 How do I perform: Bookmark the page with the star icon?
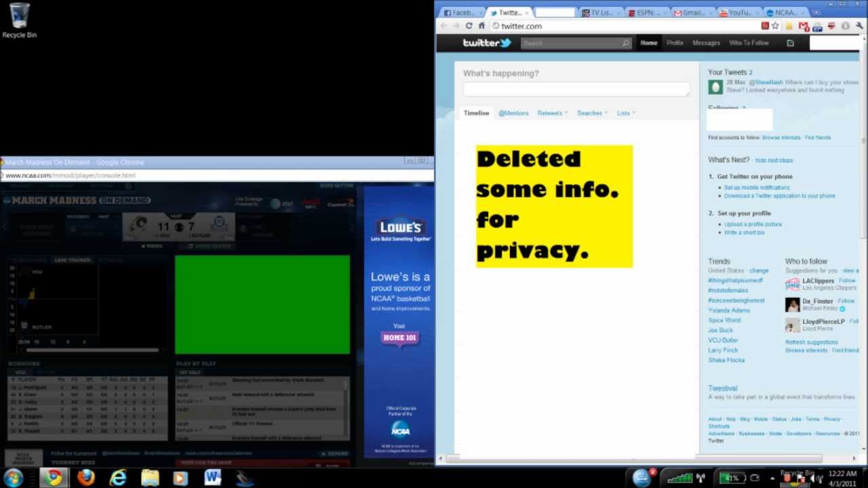coord(775,26)
